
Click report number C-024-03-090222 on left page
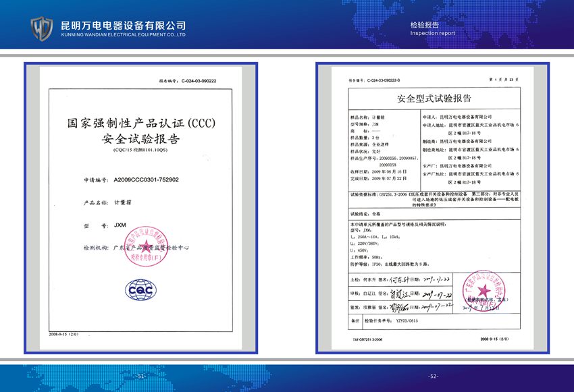pyautogui.click(x=199, y=80)
